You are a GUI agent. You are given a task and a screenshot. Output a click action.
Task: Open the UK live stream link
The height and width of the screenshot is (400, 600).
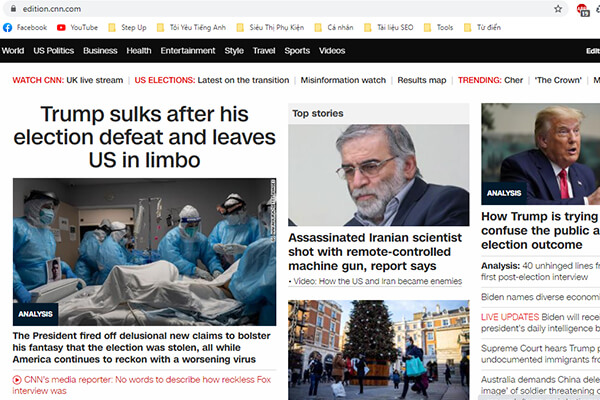[95, 80]
